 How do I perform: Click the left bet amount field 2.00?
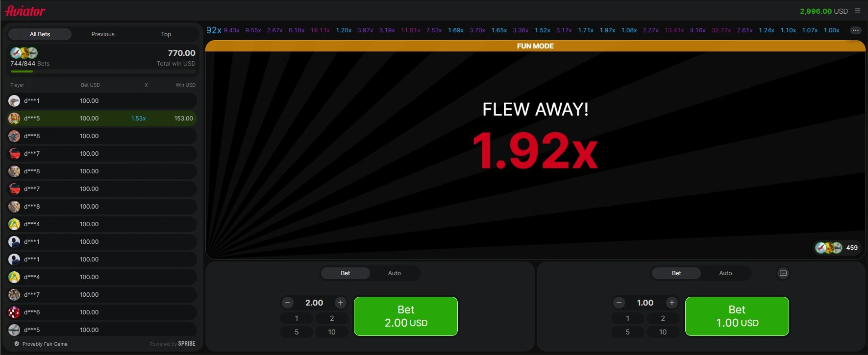coord(314,303)
